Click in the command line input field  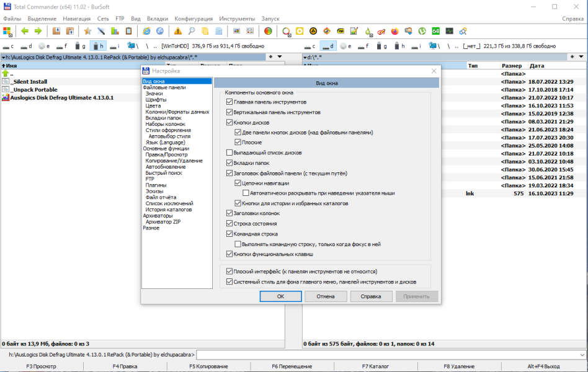[388, 355]
